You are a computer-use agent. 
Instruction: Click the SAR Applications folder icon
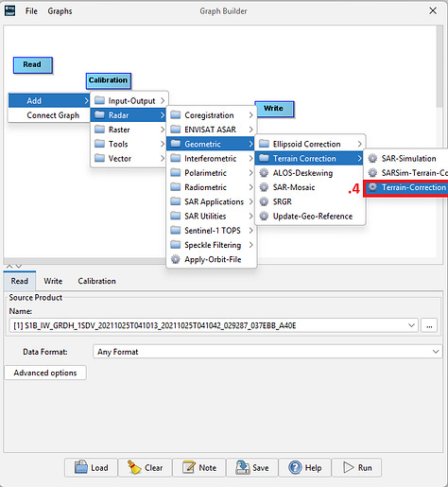point(176,201)
